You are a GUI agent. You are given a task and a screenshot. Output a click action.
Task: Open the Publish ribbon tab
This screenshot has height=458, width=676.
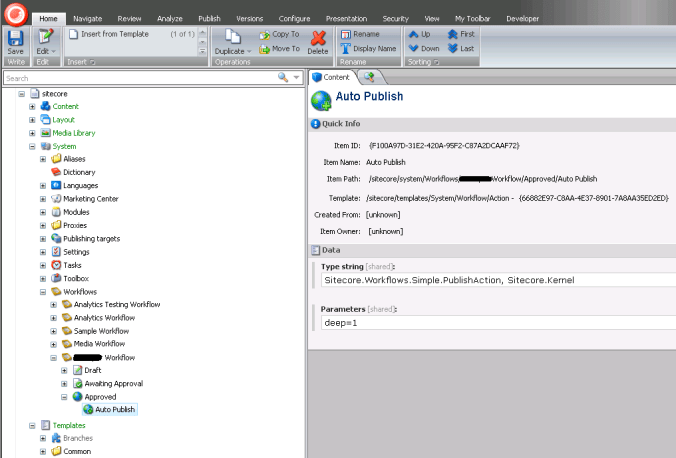coord(209,19)
